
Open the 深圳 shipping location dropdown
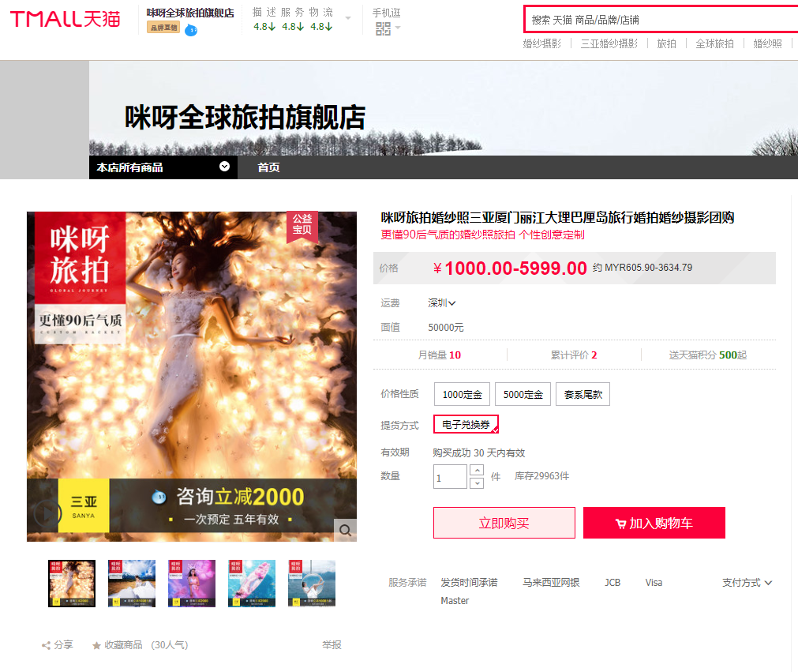(442, 303)
